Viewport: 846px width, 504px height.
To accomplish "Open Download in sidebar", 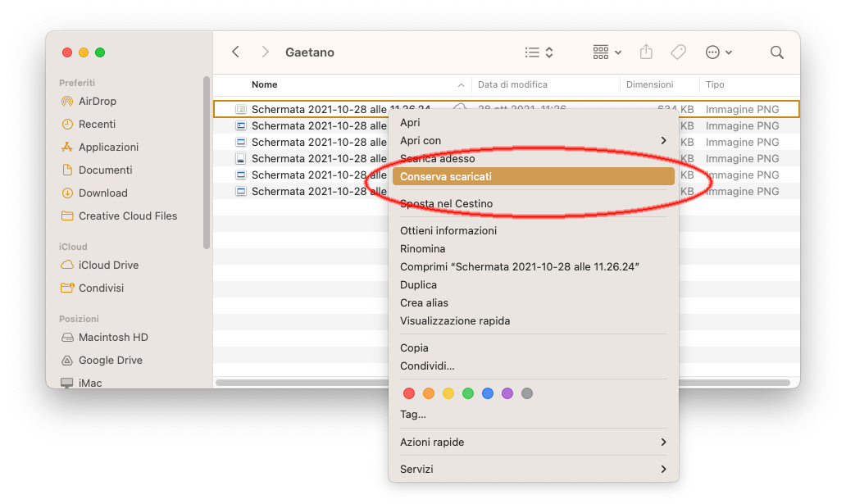I will (94, 193).
